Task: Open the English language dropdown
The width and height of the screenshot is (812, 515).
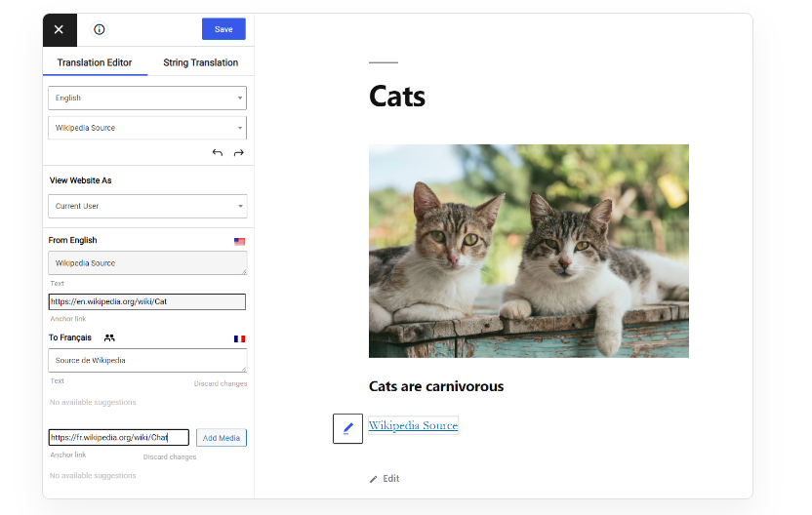Action: pos(147,98)
